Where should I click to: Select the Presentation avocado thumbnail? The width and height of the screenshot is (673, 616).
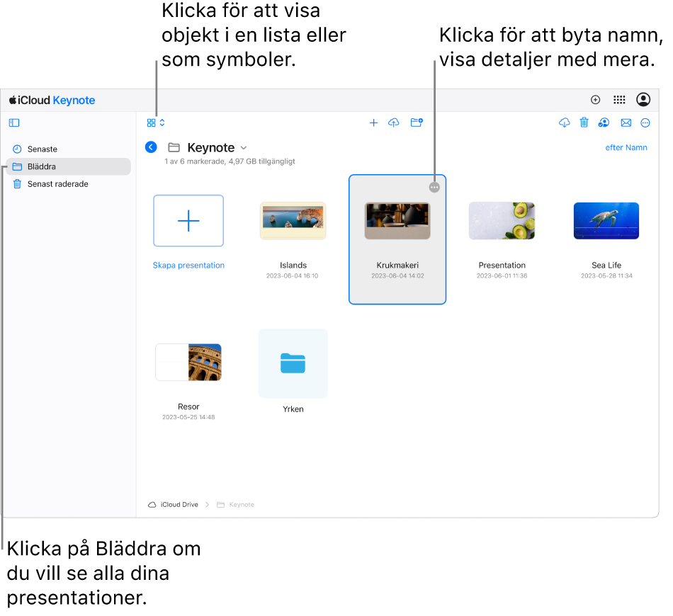pos(502,220)
